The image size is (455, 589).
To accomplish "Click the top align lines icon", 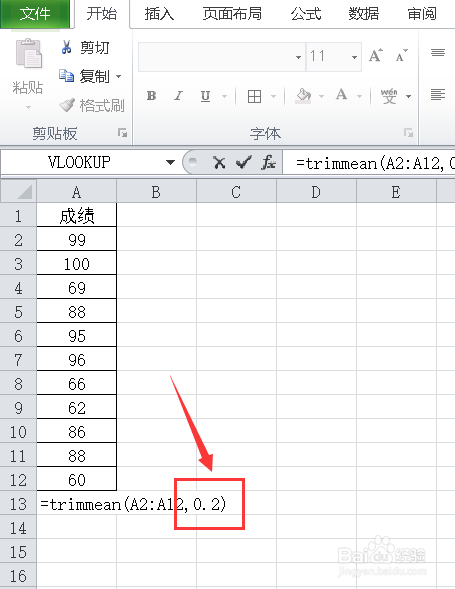I will coord(438,53).
